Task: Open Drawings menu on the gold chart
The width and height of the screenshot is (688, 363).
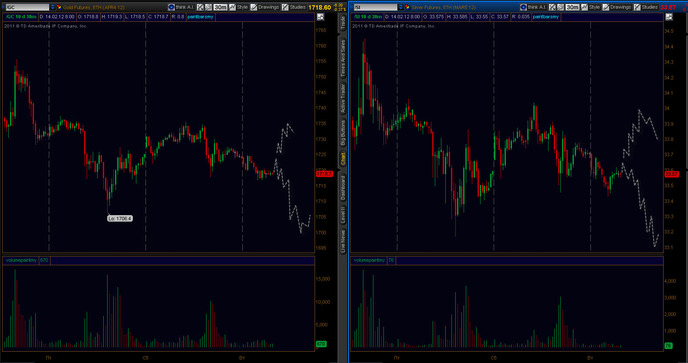Action: point(265,7)
